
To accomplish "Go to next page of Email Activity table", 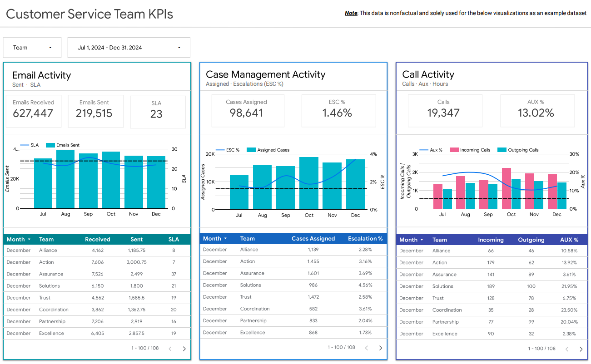I will coord(184,348).
